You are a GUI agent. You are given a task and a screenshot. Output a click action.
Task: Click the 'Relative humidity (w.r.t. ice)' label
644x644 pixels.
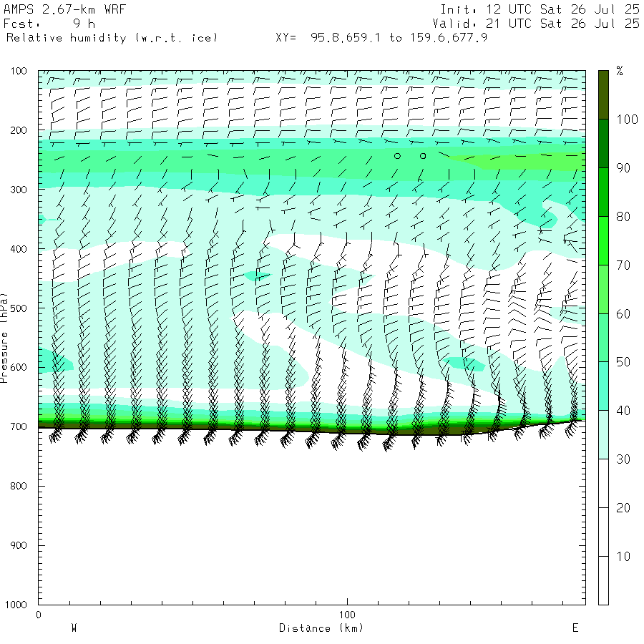click(112, 38)
